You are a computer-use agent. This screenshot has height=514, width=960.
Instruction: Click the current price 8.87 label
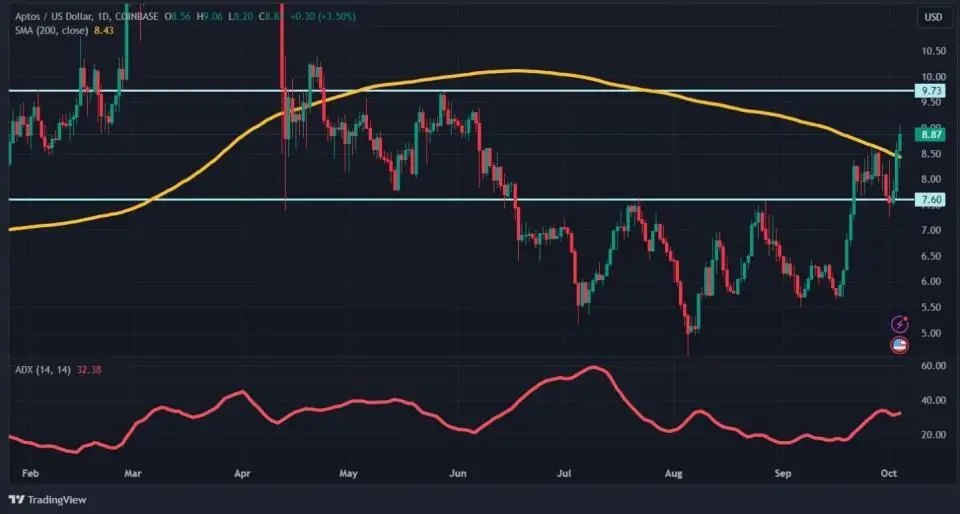tap(929, 135)
